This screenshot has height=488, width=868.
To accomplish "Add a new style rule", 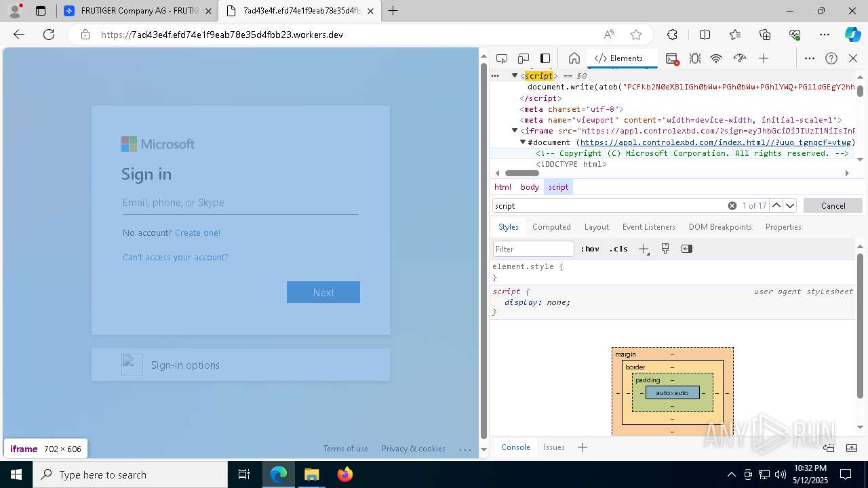I will pyautogui.click(x=644, y=249).
